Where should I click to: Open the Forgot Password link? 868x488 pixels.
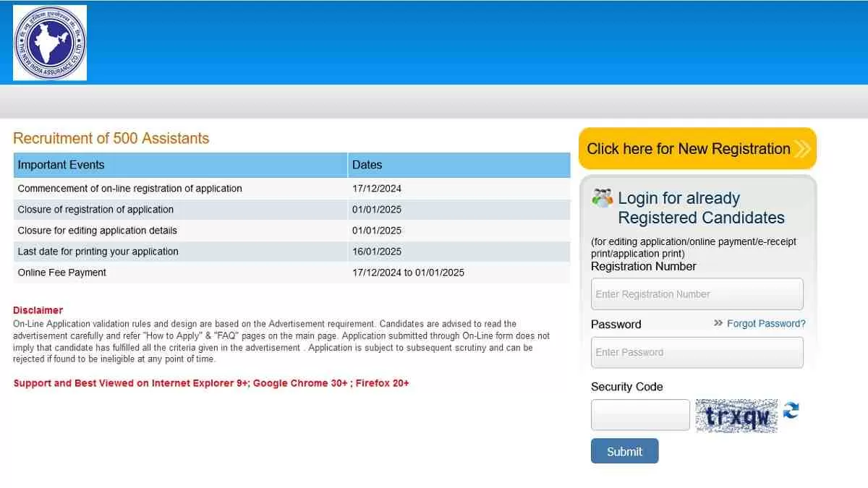tap(766, 324)
